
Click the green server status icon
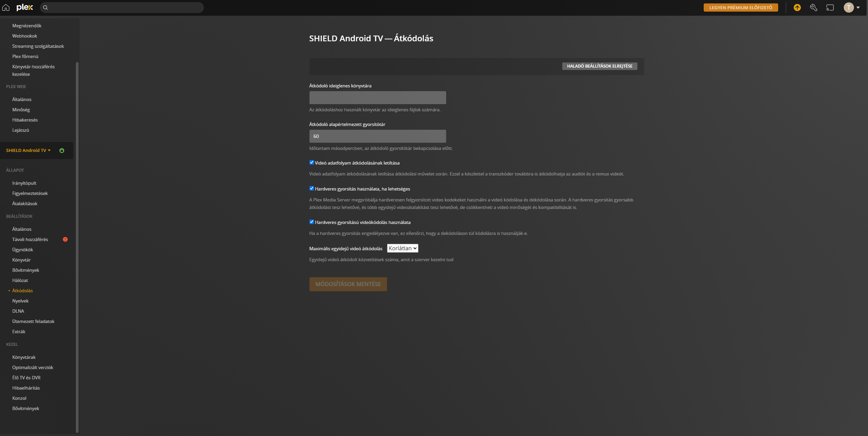pyautogui.click(x=62, y=150)
